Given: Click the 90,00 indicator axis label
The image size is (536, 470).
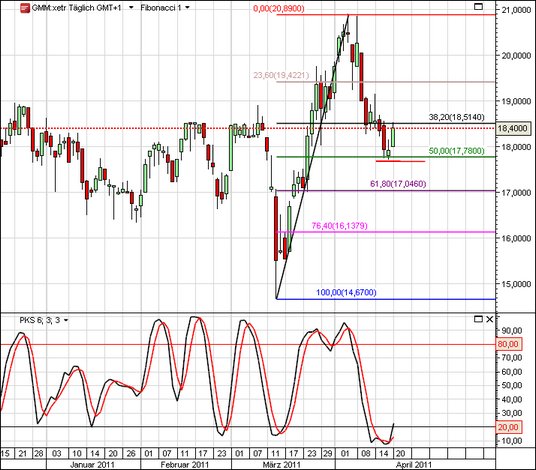Looking at the screenshot, I should coord(511,331).
